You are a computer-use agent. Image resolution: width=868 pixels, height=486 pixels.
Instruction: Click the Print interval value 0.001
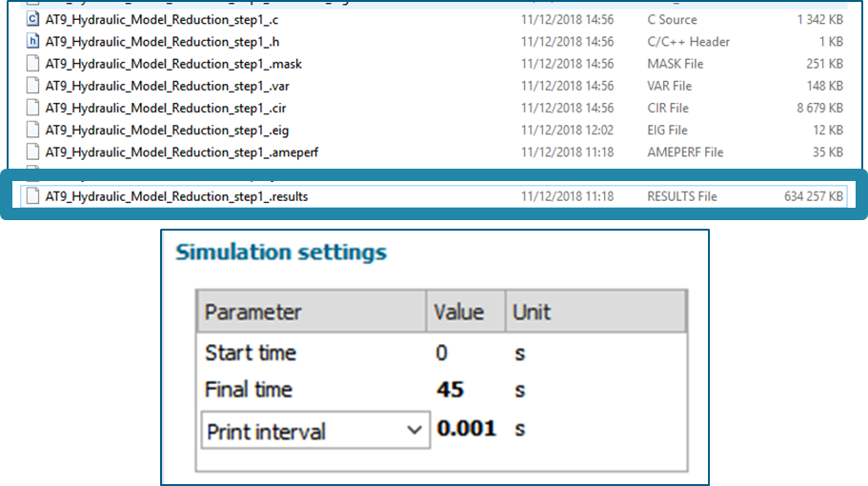[x=467, y=429]
